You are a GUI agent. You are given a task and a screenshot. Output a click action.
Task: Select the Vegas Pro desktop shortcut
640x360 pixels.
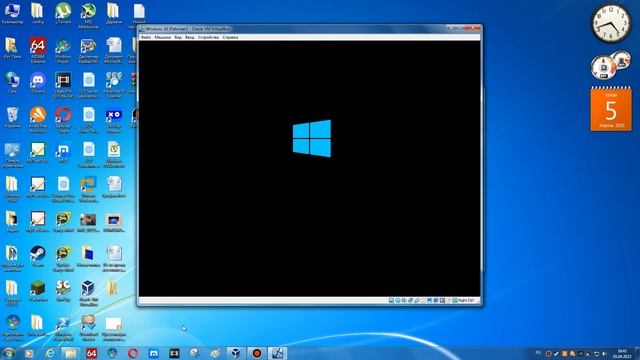(x=63, y=85)
